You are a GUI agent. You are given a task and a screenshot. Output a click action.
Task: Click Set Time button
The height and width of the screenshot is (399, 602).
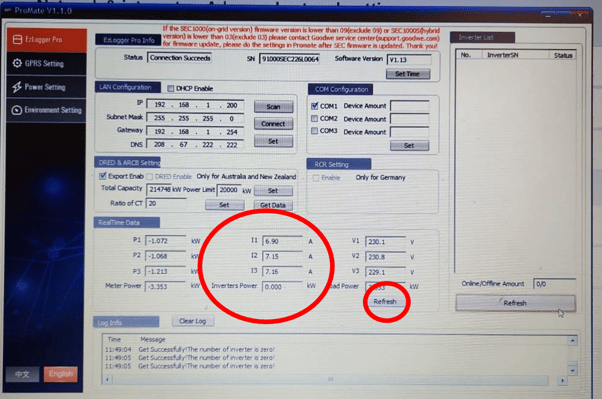pyautogui.click(x=408, y=74)
